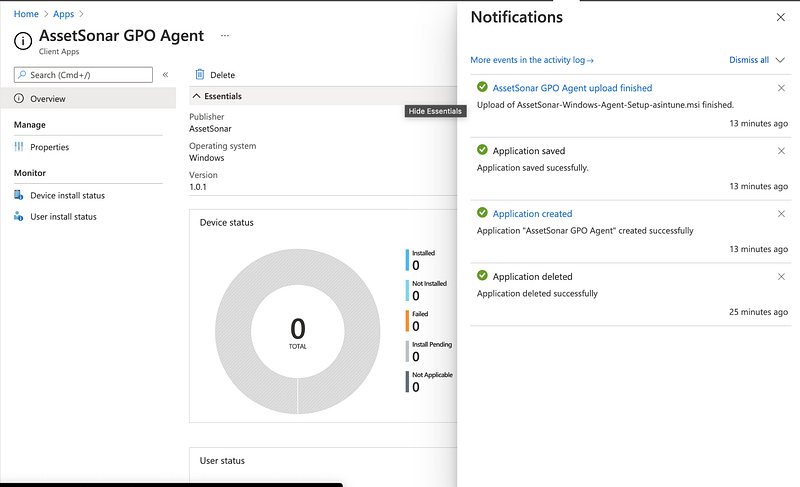Screen dimensions: 800x487
Task: Open the Application created link
Action: coord(532,214)
